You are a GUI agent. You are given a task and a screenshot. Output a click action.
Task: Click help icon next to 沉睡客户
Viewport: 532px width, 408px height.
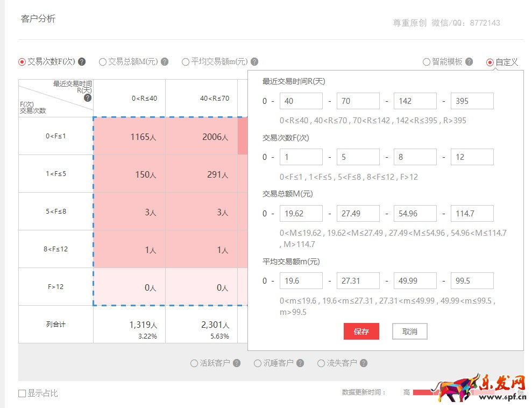tap(300, 363)
